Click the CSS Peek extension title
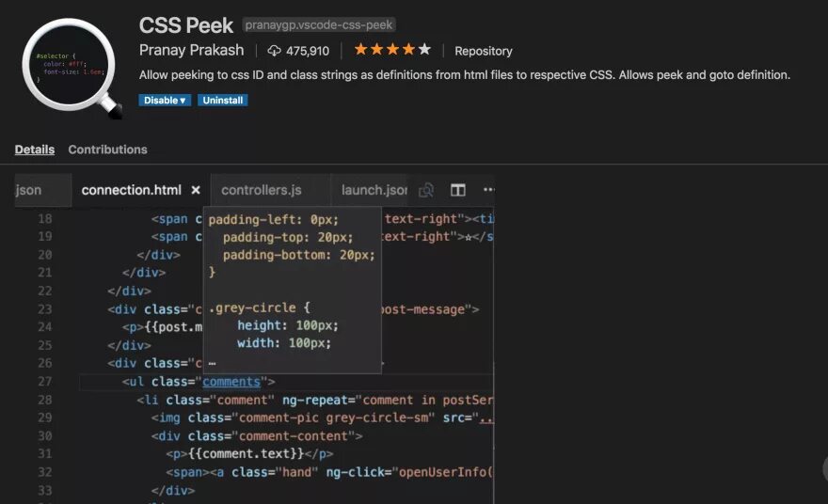Screen dimensions: 828x504 coord(186,25)
